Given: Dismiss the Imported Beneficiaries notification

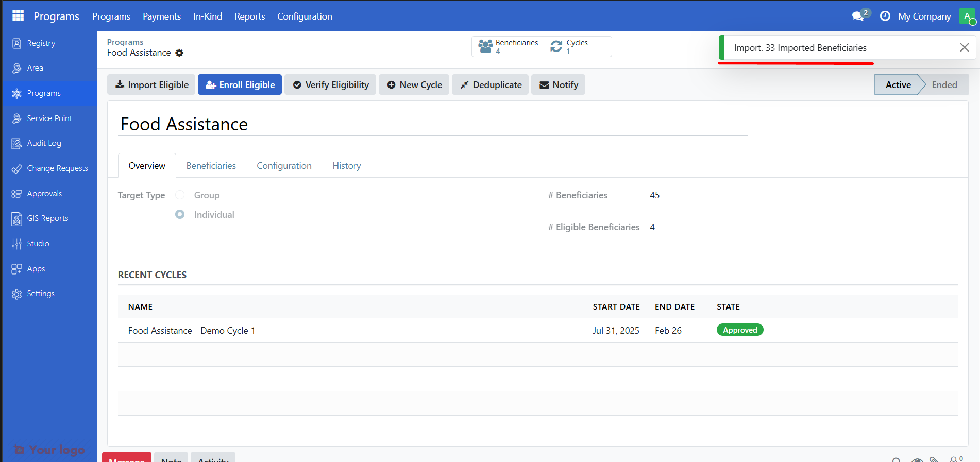Looking at the screenshot, I should [x=964, y=48].
